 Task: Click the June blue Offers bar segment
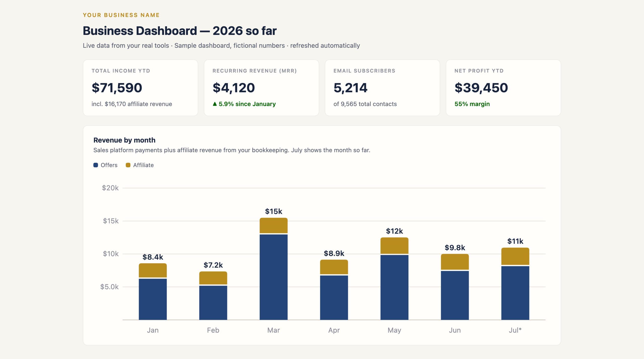(455, 295)
